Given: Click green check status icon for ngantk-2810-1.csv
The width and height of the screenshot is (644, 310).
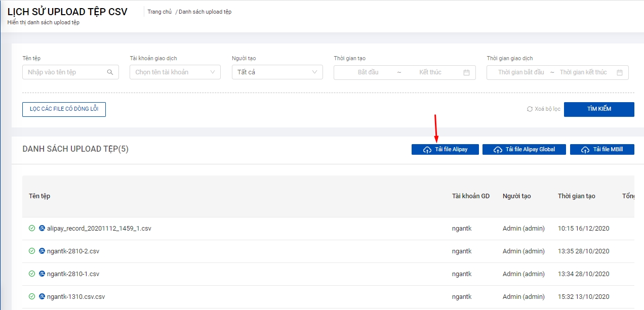Looking at the screenshot, I should coord(32,274).
